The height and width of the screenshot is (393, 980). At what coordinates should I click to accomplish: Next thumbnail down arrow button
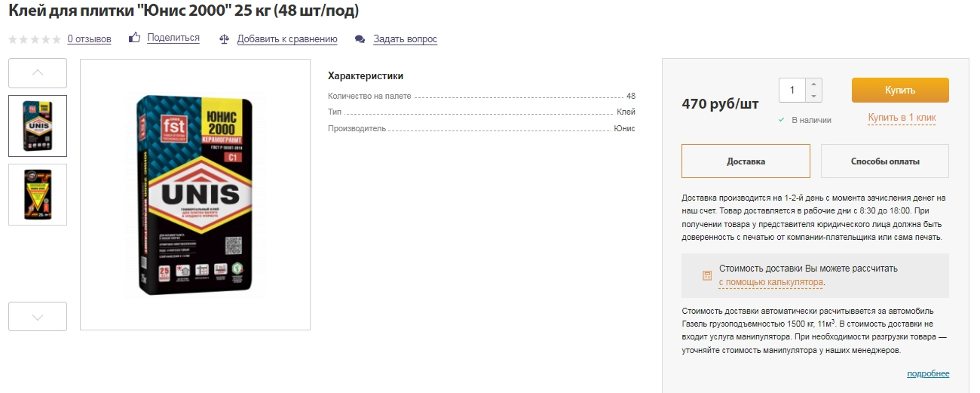[x=38, y=316]
